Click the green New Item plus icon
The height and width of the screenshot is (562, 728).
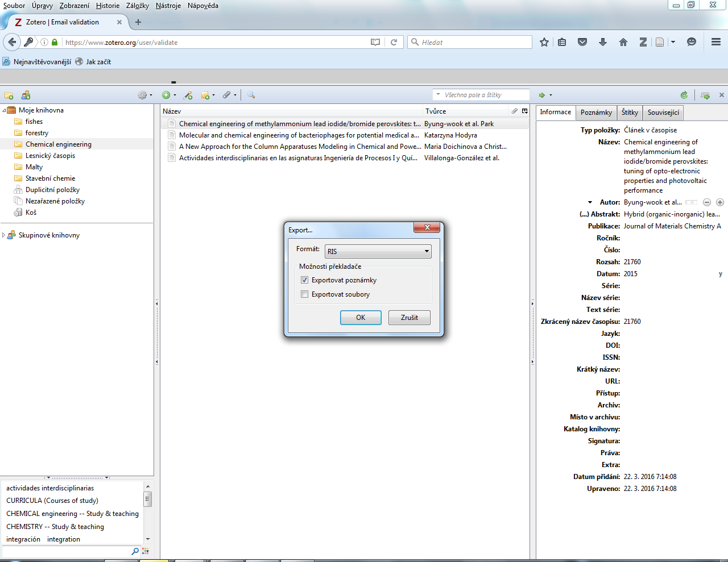pyautogui.click(x=166, y=95)
